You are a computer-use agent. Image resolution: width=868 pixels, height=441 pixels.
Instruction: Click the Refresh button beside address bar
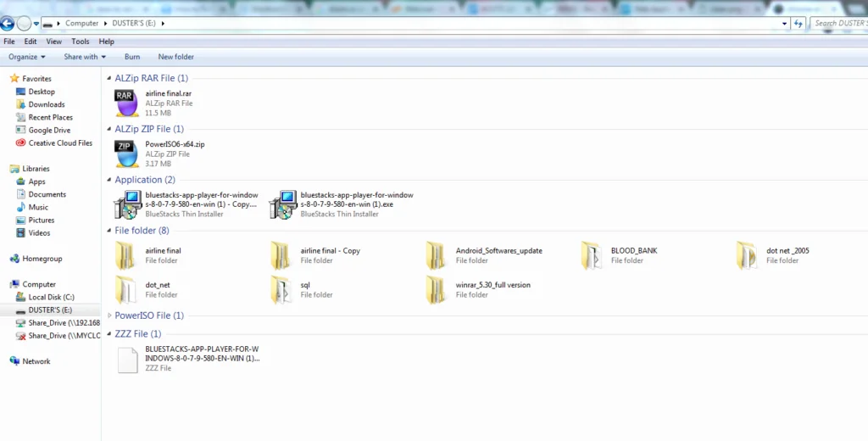click(798, 23)
